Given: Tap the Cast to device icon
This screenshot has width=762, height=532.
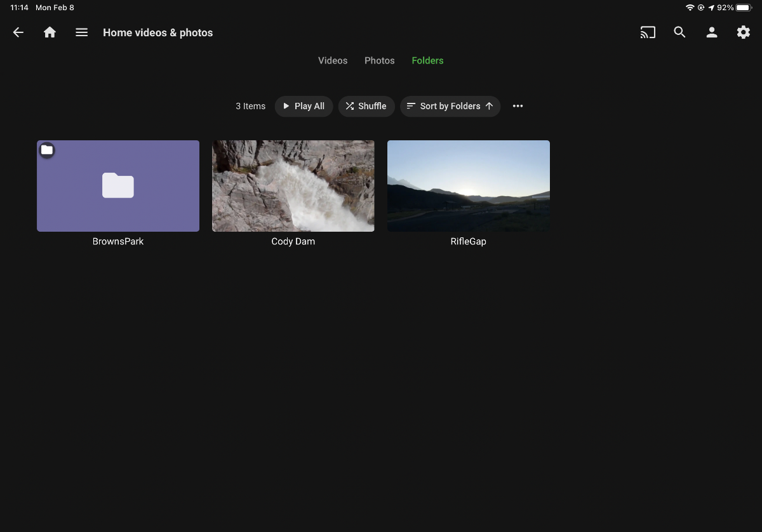Looking at the screenshot, I should coord(648,32).
